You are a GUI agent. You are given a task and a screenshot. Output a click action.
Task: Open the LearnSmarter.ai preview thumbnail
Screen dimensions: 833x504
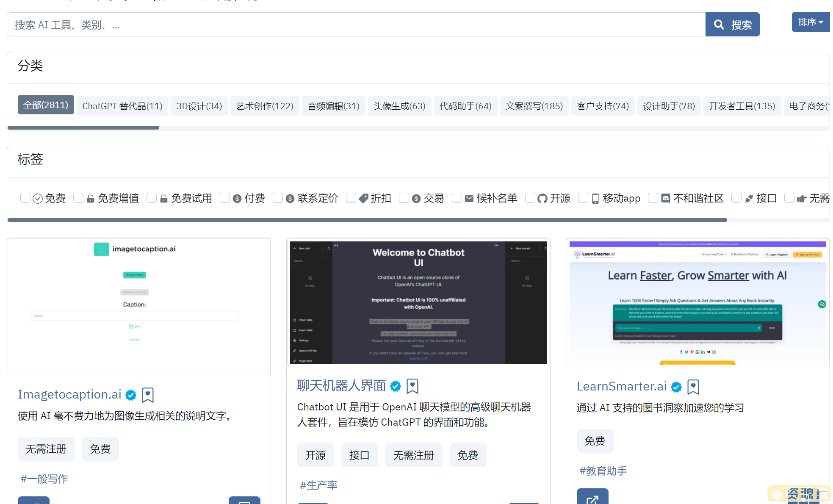[x=698, y=303]
